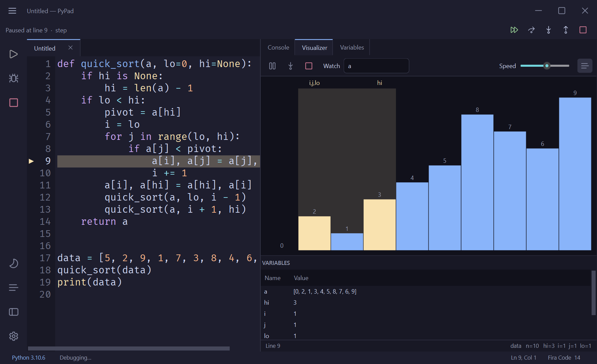The height and width of the screenshot is (364, 597).
Task: Stop the visualizer with its red square
Action: coord(309,66)
